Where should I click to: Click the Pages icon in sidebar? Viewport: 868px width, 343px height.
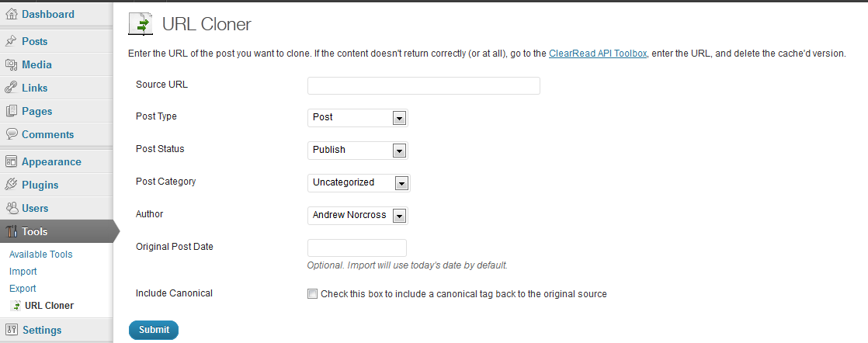coord(11,111)
